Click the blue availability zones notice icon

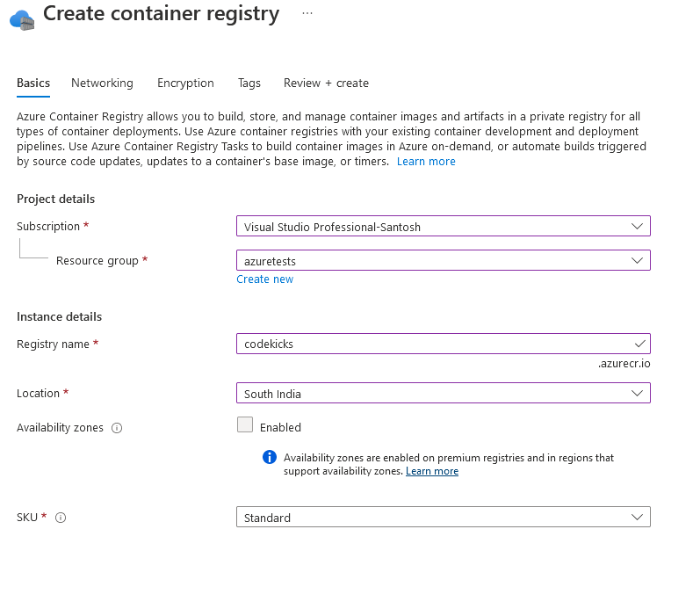[x=270, y=457]
